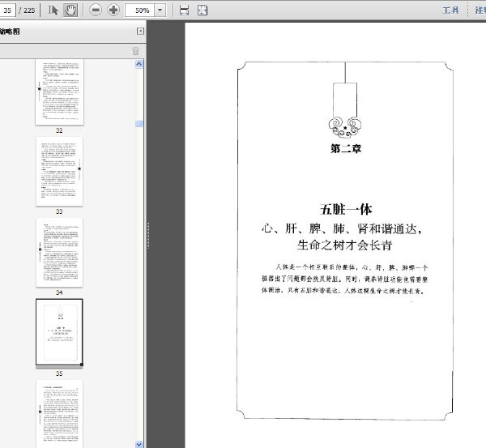Click the panel splitter grip handle
The height and width of the screenshot is (448, 486).
148,236
